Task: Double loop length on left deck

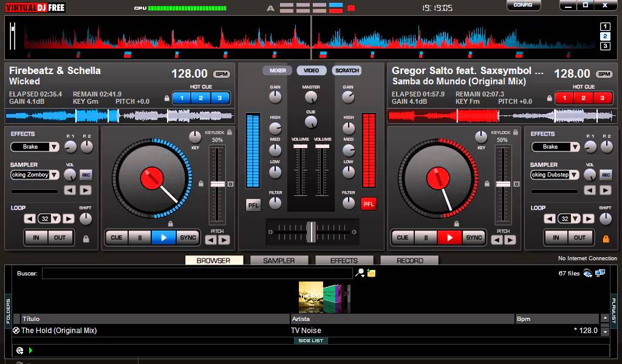Action: click(x=68, y=218)
